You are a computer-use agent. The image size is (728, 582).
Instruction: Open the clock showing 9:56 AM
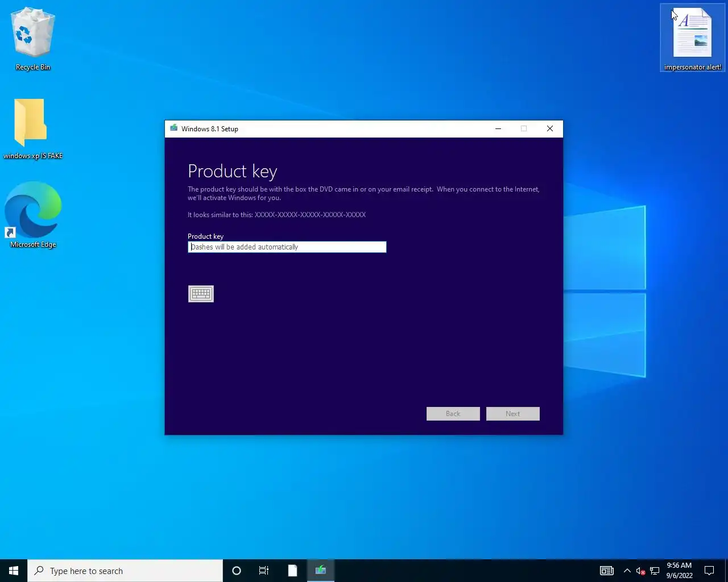pyautogui.click(x=679, y=571)
